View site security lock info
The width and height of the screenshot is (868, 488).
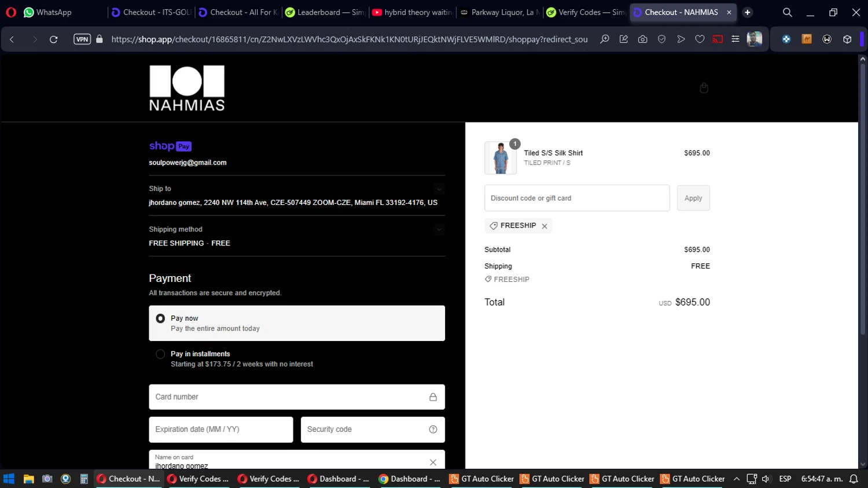pyautogui.click(x=100, y=39)
